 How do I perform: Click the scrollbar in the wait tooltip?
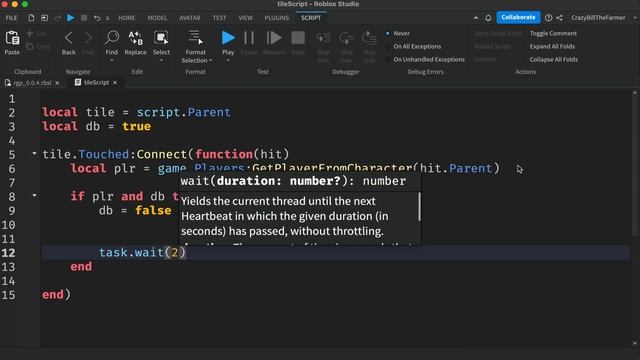coord(419,207)
